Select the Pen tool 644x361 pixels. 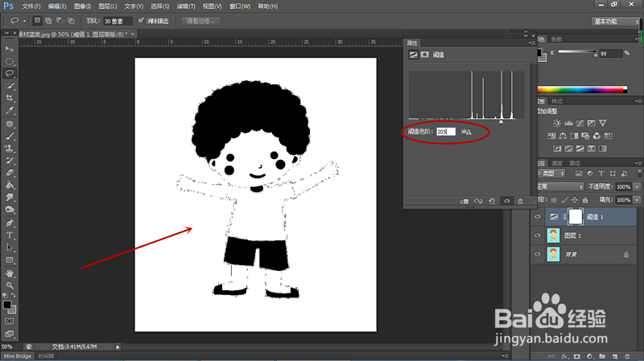[10, 224]
